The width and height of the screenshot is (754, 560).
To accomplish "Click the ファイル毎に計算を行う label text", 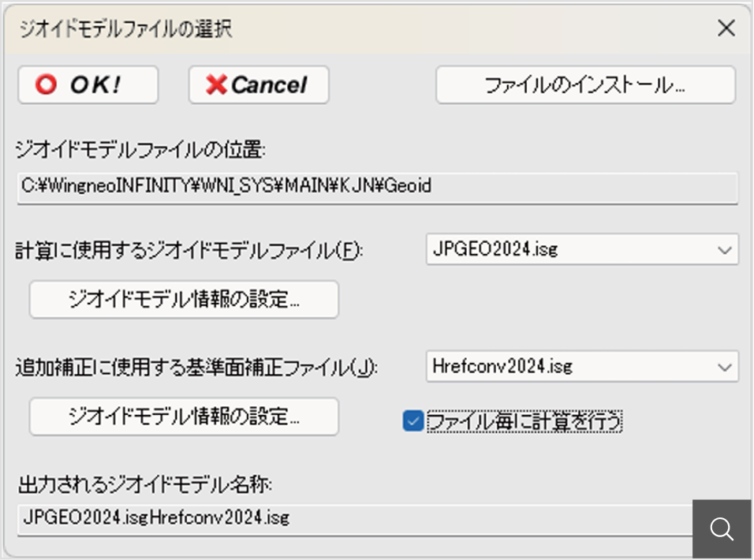I will 524,422.
